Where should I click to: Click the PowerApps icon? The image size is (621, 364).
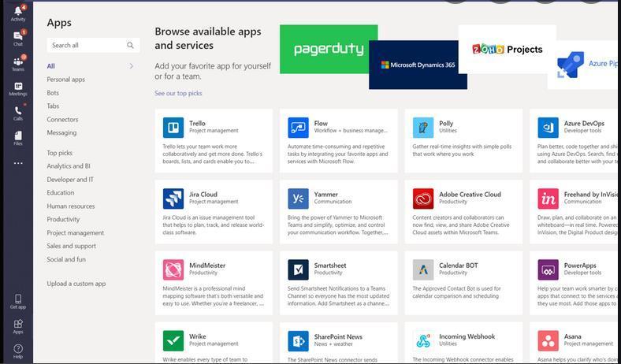click(x=548, y=269)
